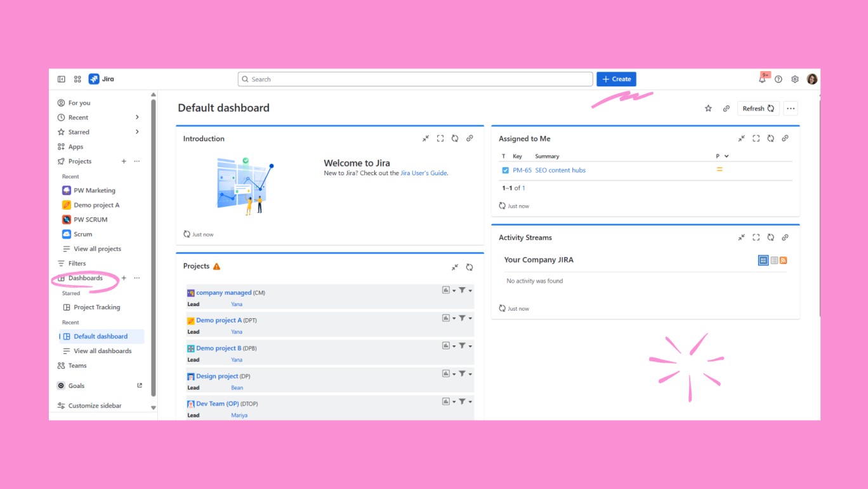868x489 pixels.
Task: Switch Activity Streams to full view
Action: [x=763, y=260]
